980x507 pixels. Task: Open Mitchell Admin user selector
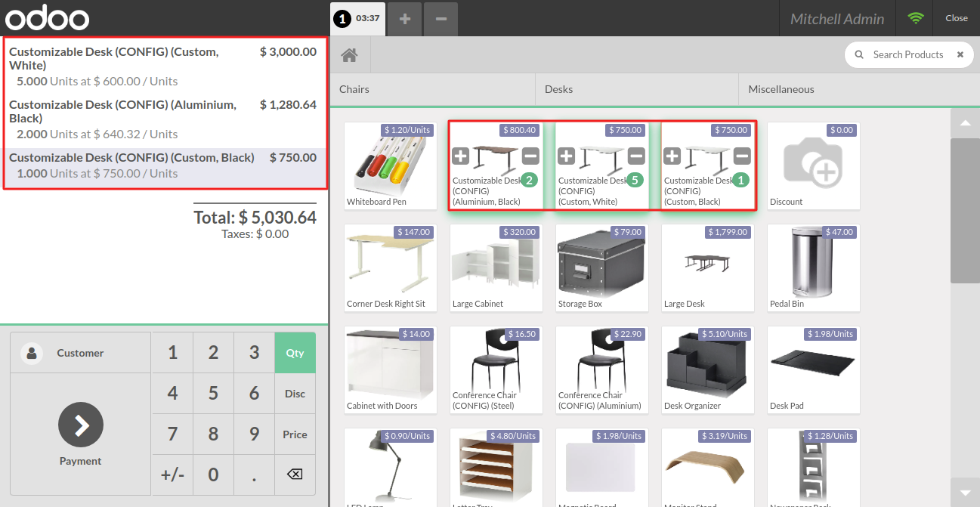(x=837, y=19)
